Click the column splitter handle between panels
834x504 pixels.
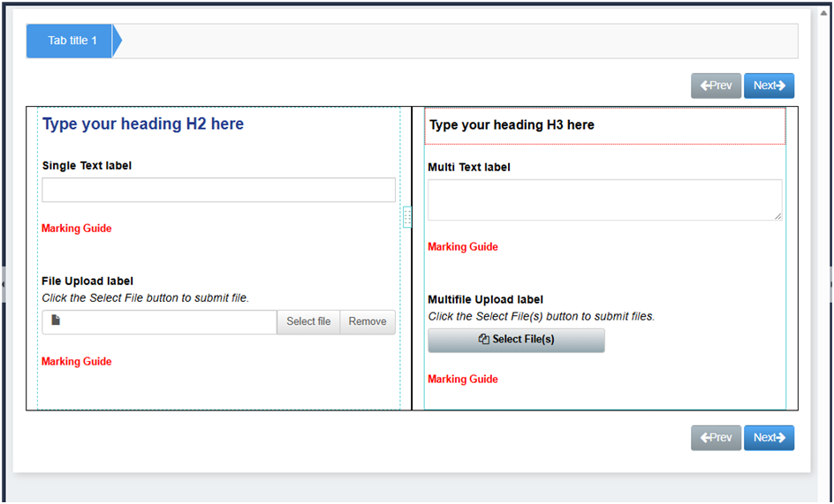pos(406,217)
